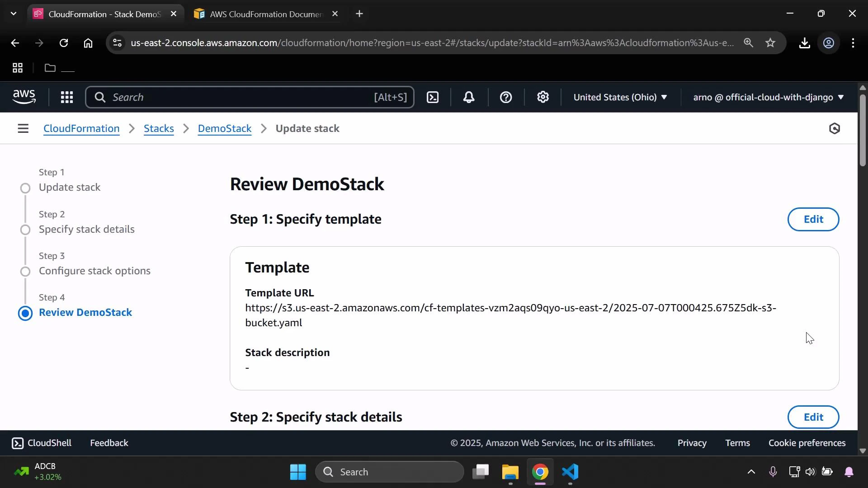Select Step 2 Specify stack details circle
868x488 pixels.
pyautogui.click(x=26, y=230)
